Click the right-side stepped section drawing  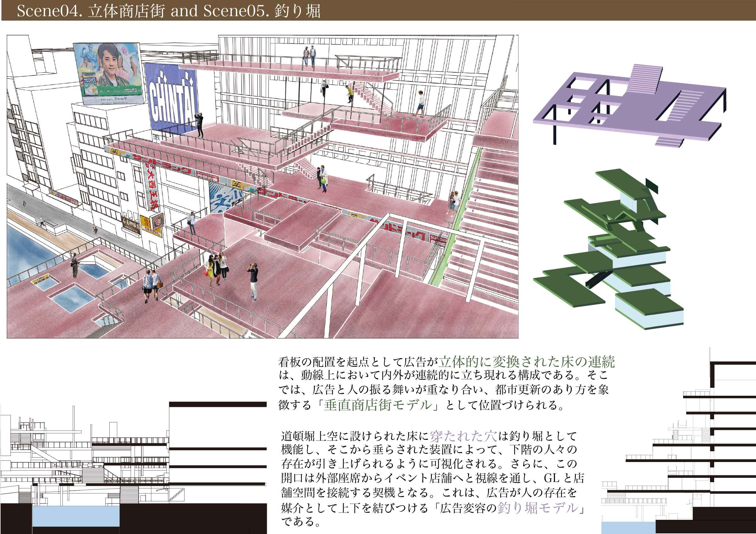pyautogui.click(x=691, y=461)
